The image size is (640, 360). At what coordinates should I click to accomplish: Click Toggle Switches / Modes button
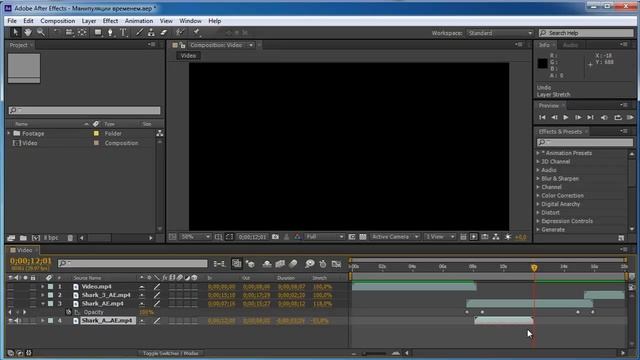coord(171,353)
